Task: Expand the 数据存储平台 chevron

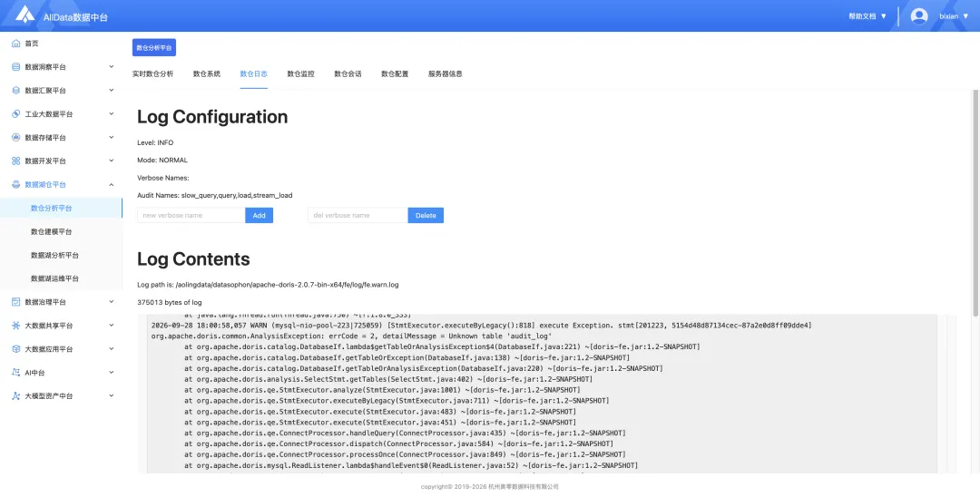Action: (112, 137)
